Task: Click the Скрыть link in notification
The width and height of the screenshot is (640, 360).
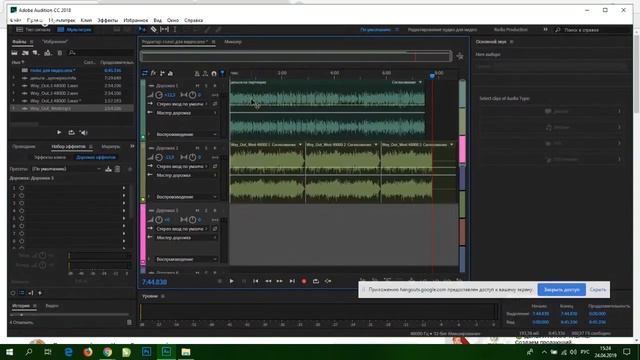Action: [598, 289]
